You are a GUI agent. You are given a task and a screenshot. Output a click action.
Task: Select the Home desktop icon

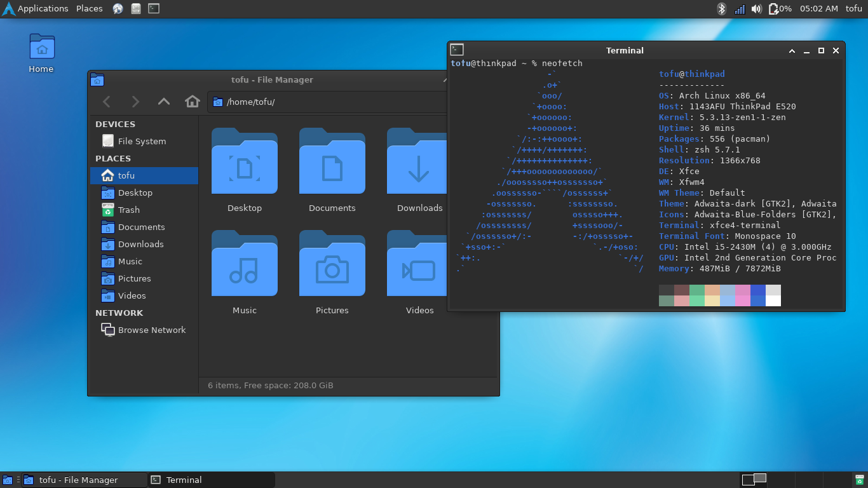pos(41,53)
